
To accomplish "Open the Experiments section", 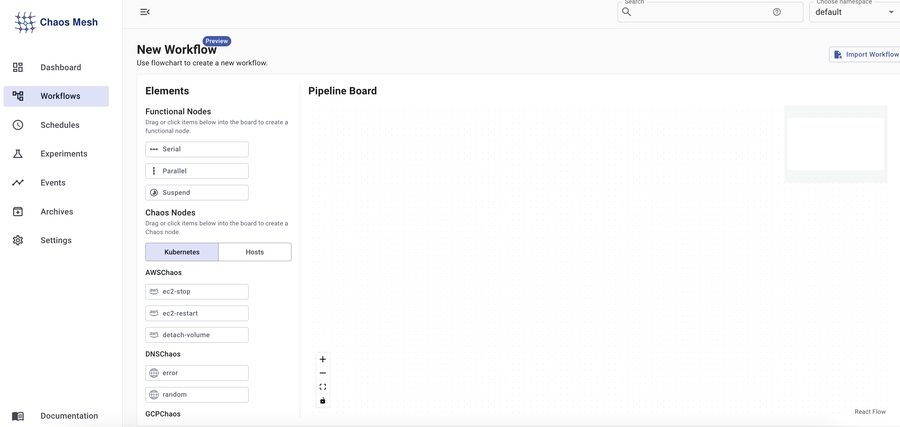I will point(63,154).
